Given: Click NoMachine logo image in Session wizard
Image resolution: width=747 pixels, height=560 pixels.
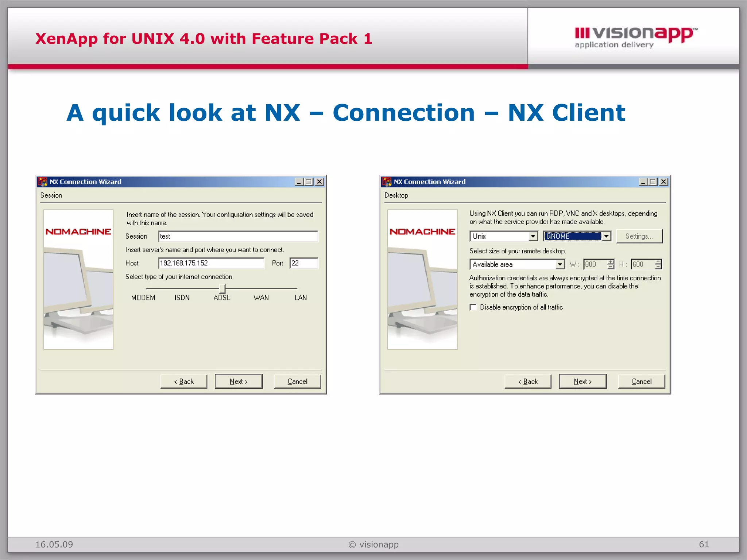Looking at the screenshot, I should (78, 279).
